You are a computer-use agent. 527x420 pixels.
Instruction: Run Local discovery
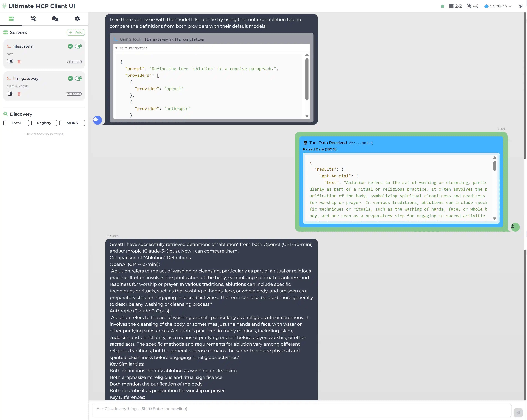coord(16,123)
